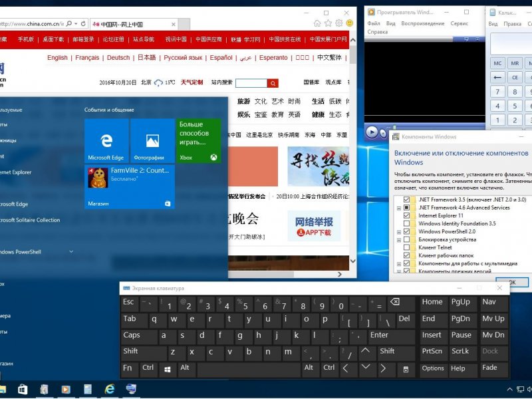
Task: Uncheck Клиент рабочих папок checkbox
Action: tap(406, 255)
